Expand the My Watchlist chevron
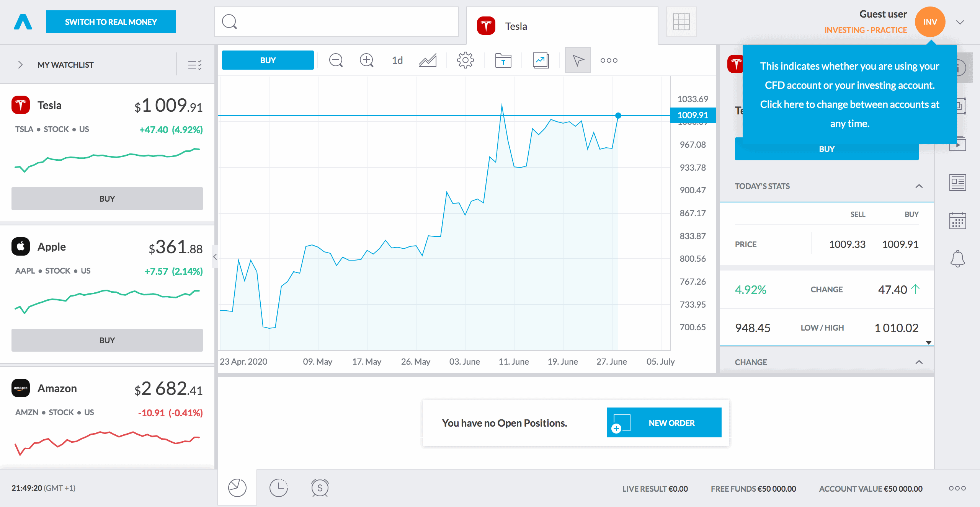 click(21, 65)
